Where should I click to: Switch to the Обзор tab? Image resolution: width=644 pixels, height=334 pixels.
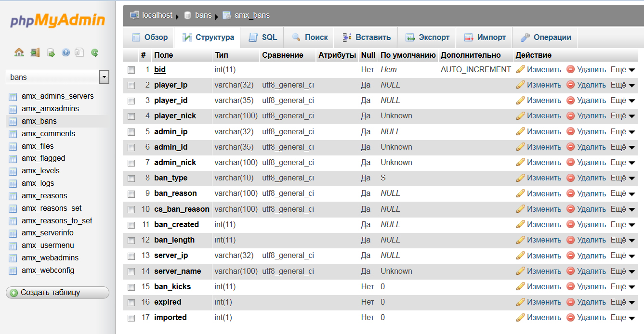[x=150, y=37]
